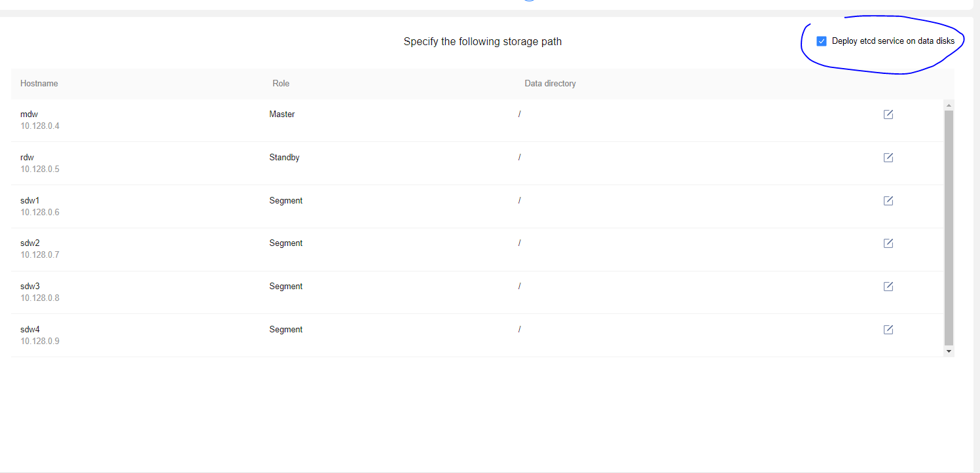The image size is (980, 473).
Task: Edit data directory of sdw4 segment
Action: click(888, 330)
